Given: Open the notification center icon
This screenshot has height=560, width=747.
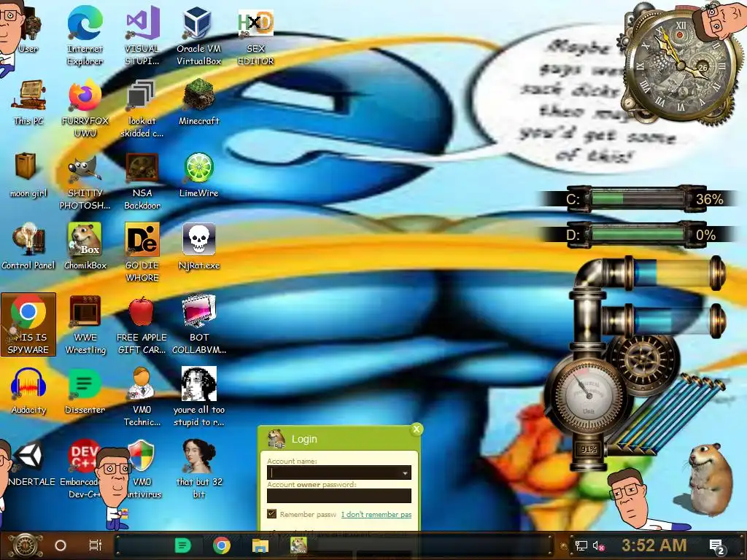Looking at the screenshot, I should (x=717, y=546).
